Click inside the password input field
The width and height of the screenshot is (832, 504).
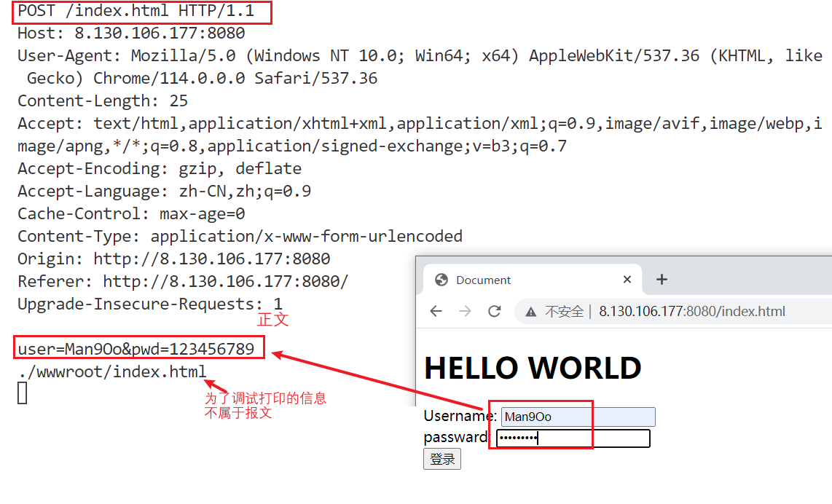573,438
